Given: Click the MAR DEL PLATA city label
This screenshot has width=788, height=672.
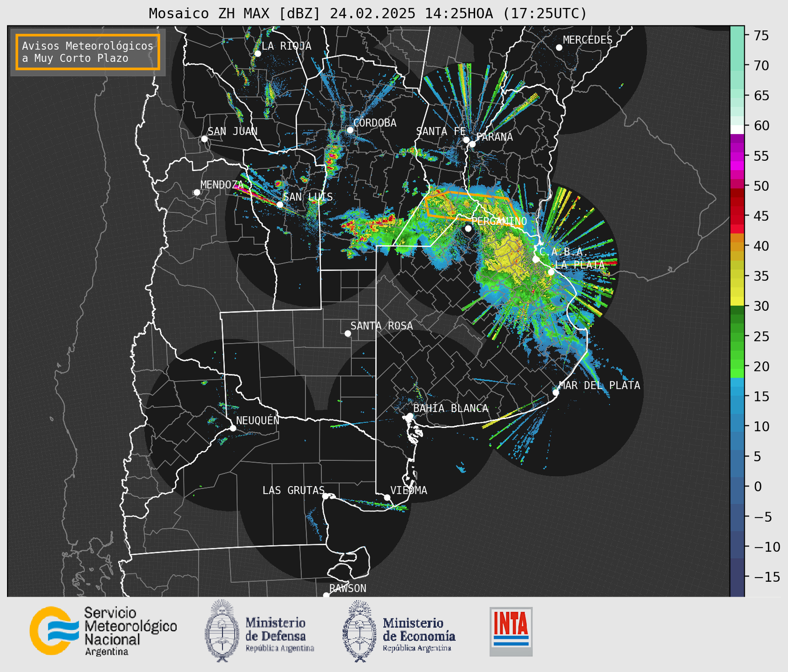Looking at the screenshot, I should click(599, 386).
